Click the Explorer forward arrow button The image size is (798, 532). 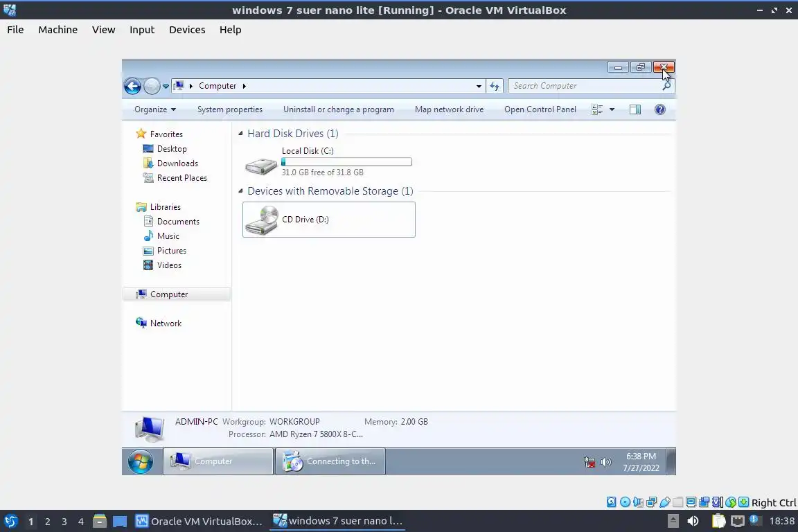click(x=152, y=86)
